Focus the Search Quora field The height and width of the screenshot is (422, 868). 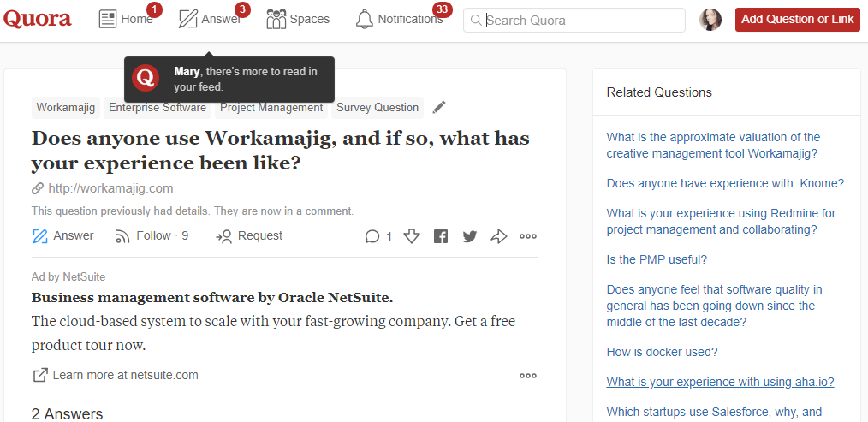tap(574, 21)
